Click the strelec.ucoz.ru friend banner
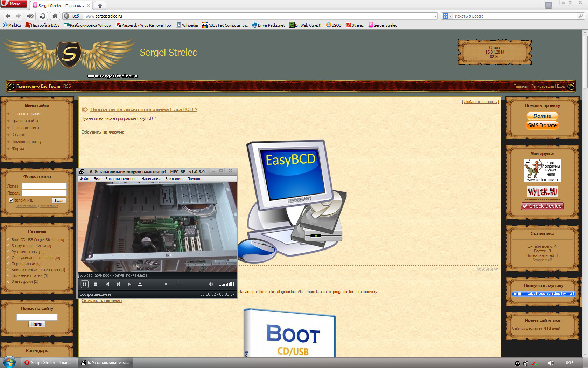 [x=542, y=170]
